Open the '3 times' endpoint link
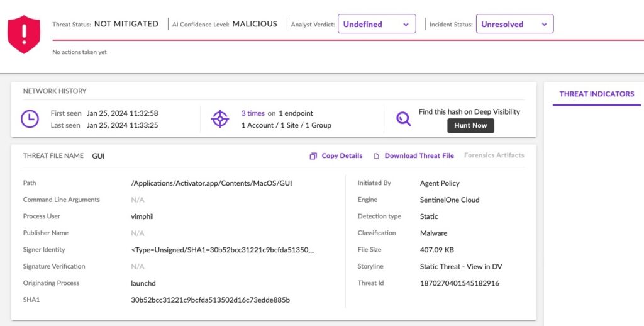644x326 pixels. point(253,113)
